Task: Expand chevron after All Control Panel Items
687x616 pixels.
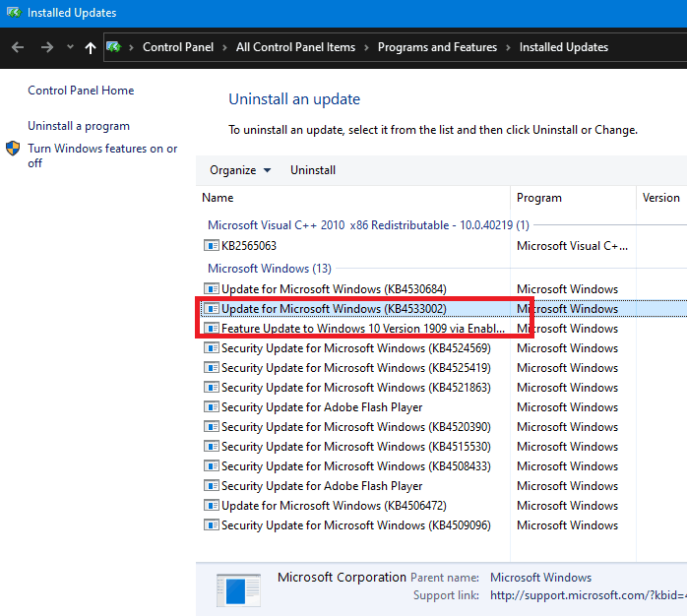Action: point(366,47)
